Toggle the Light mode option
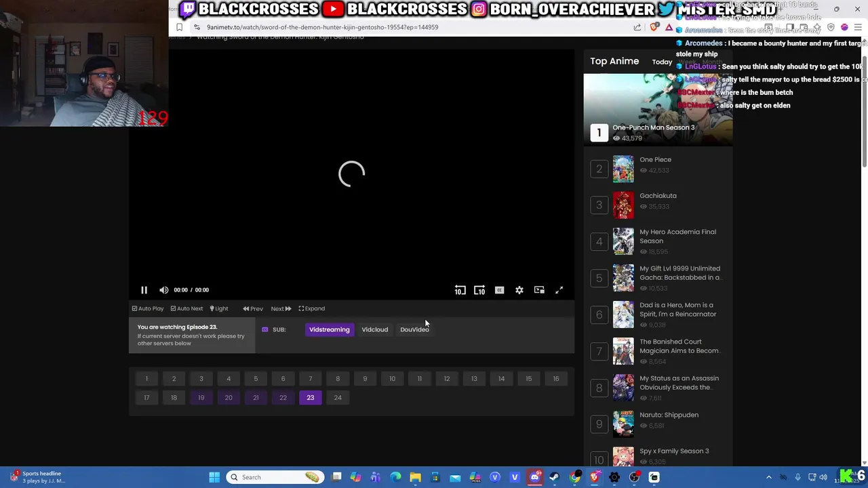This screenshot has width=868, height=488. point(219,308)
